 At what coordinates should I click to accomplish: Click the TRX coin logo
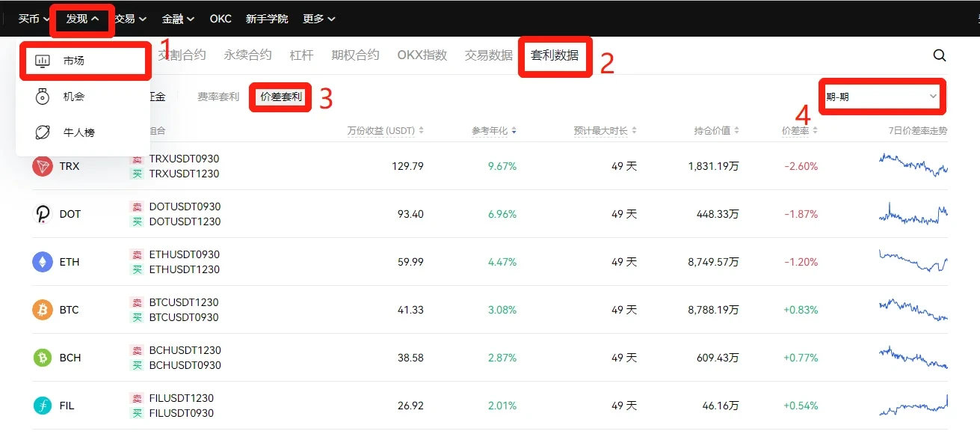click(x=43, y=166)
